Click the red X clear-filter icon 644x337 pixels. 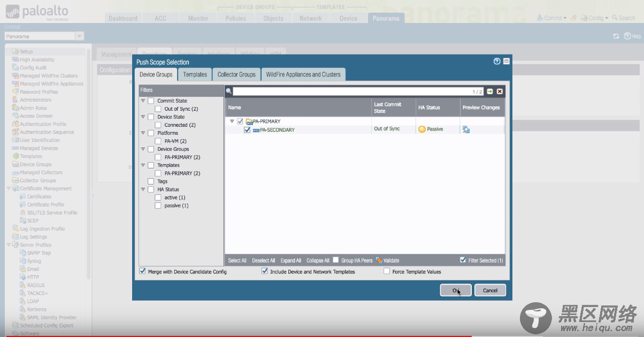click(500, 91)
